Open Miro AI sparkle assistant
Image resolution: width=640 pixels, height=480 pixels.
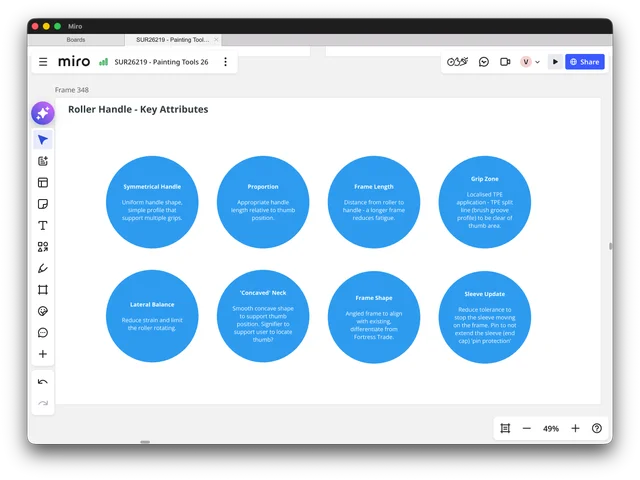43,113
